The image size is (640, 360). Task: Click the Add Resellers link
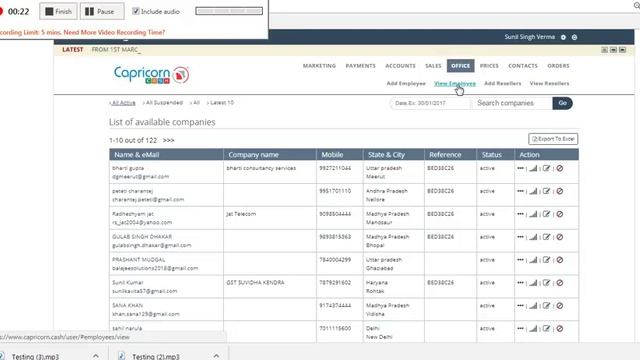502,83
